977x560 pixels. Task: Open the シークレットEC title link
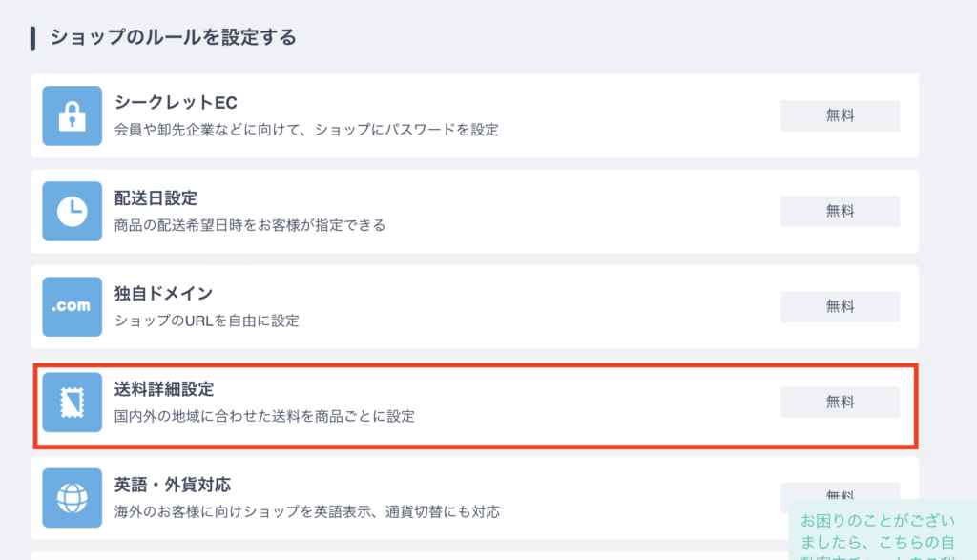point(176,102)
